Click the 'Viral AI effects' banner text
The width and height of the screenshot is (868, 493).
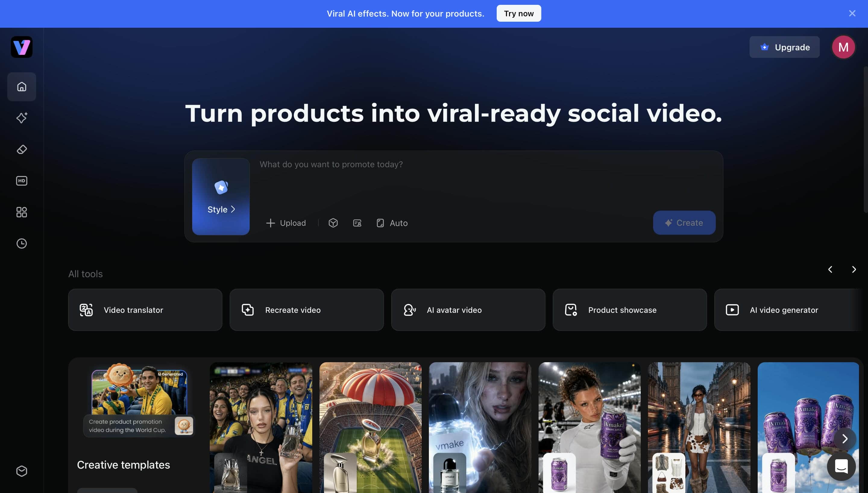pos(405,14)
